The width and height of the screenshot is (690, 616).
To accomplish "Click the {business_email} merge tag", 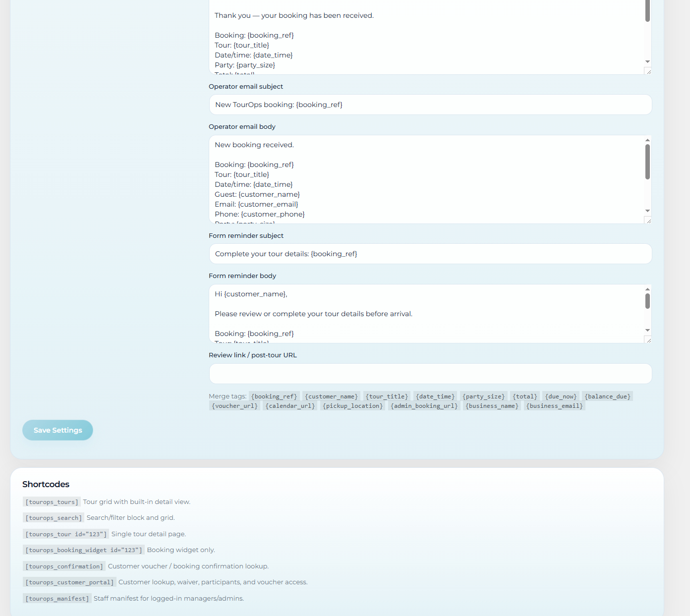I will [555, 406].
